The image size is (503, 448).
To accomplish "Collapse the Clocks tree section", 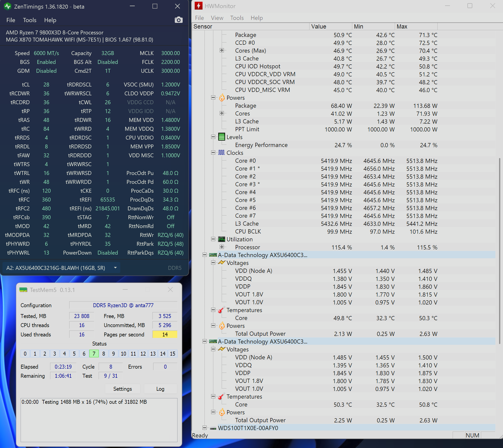I will (213, 153).
